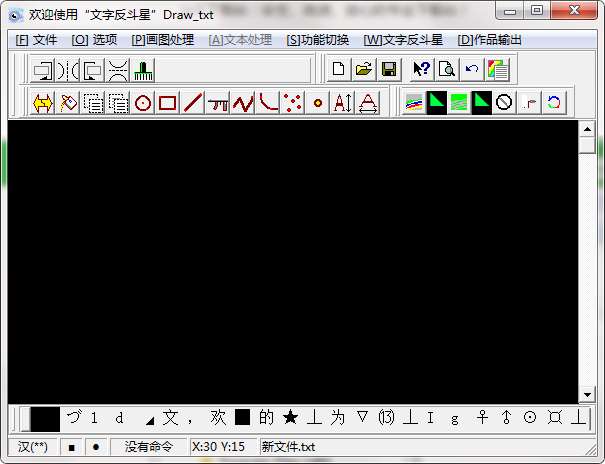
Task: Open the [F] 文件 menu
Action: tap(36, 40)
